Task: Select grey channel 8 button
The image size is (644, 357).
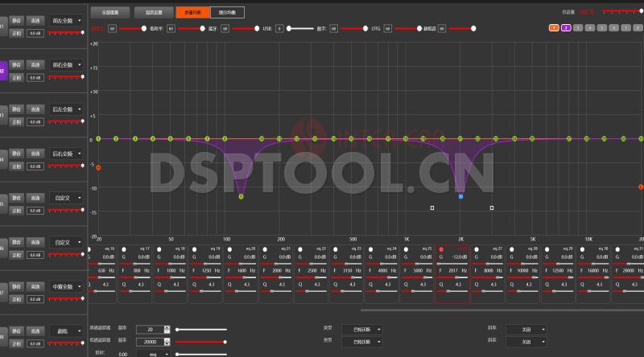Action: (x=638, y=28)
